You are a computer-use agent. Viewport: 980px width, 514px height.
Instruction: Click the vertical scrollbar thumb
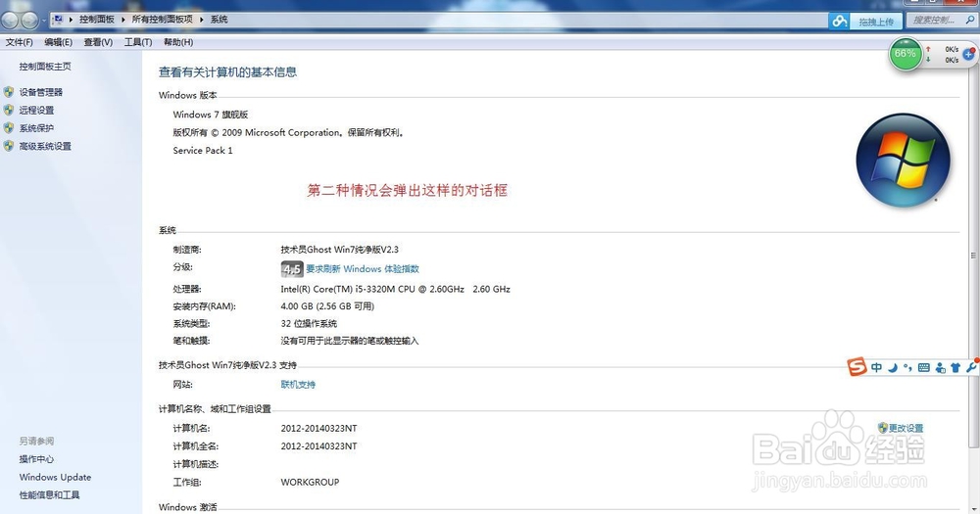972,255
